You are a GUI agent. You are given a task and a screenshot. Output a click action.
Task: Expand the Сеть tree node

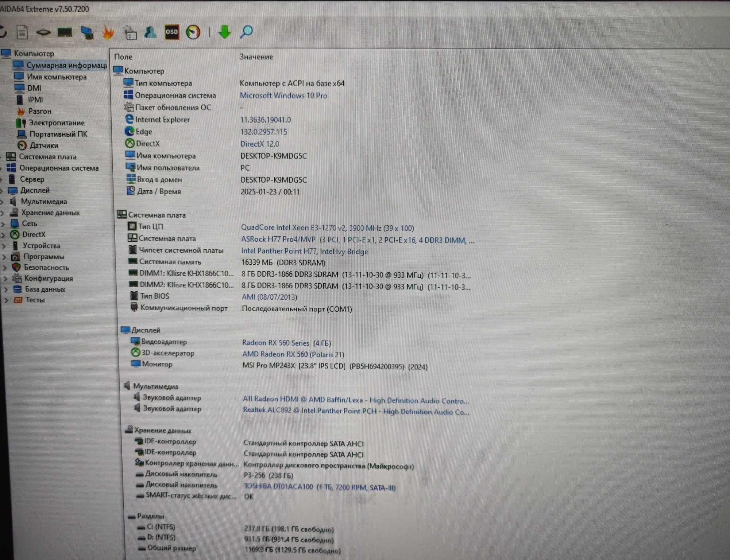coord(3,224)
